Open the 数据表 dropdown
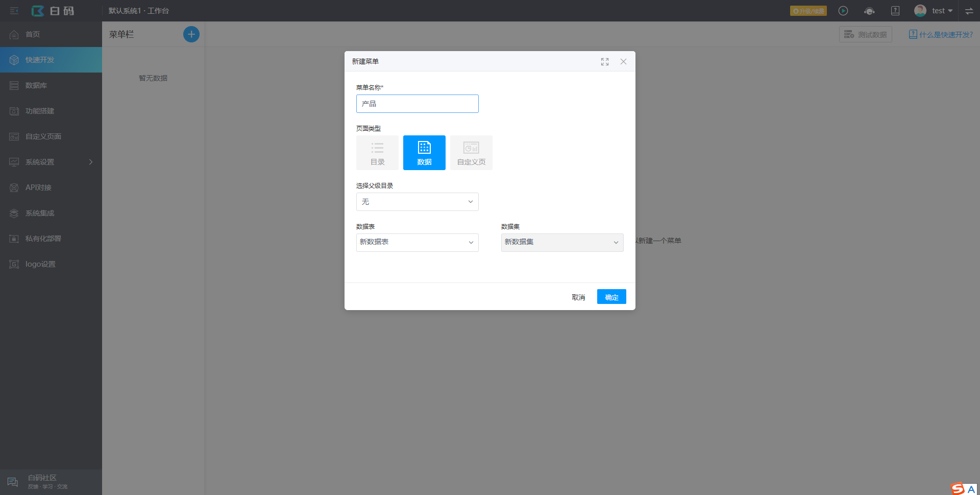 click(x=418, y=243)
